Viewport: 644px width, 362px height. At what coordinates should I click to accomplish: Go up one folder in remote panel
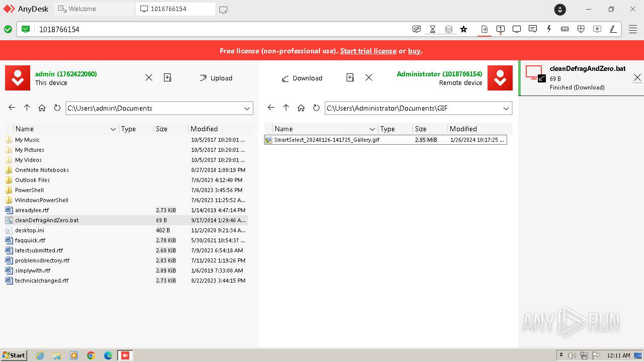click(286, 108)
